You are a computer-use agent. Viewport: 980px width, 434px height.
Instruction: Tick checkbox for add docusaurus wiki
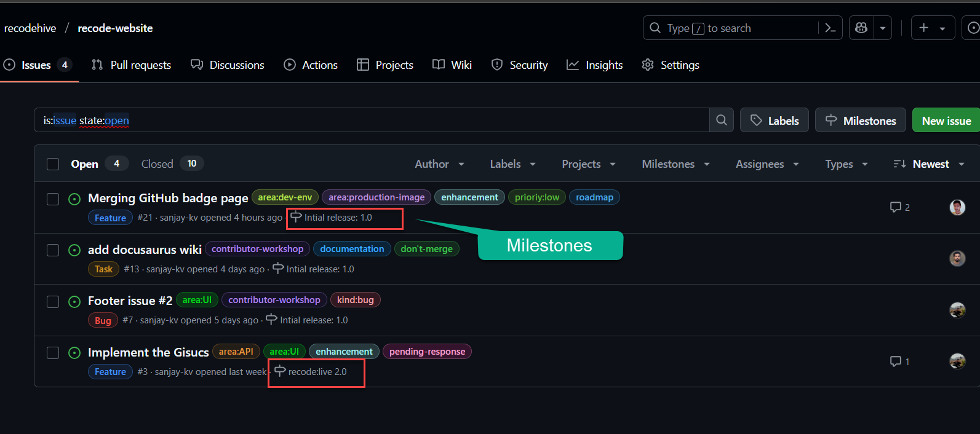click(53, 250)
